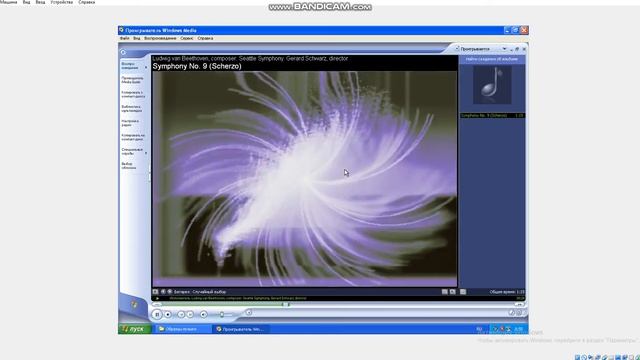This screenshot has width=640, height=360.
Task: Click the Батарея: Случайный выбор visualization label
Action: click(200, 292)
